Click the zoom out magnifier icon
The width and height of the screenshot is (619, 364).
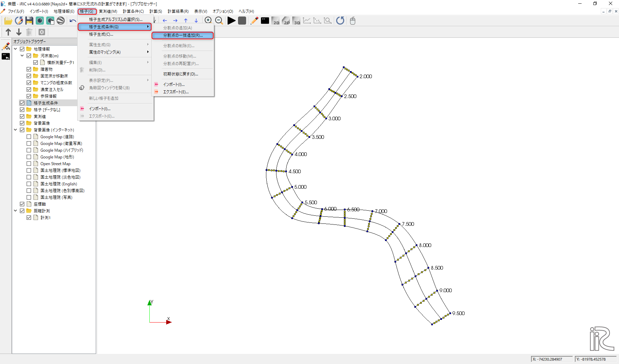219,21
